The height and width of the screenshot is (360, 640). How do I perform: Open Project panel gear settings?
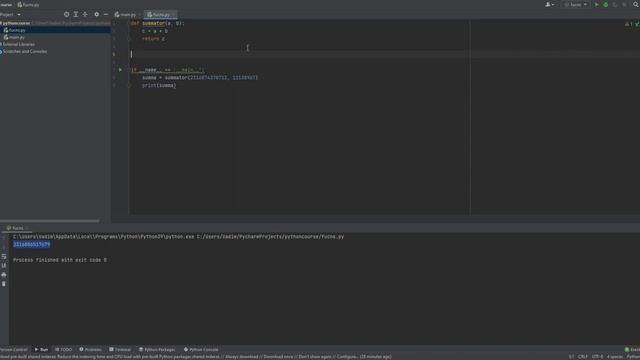pos(97,14)
